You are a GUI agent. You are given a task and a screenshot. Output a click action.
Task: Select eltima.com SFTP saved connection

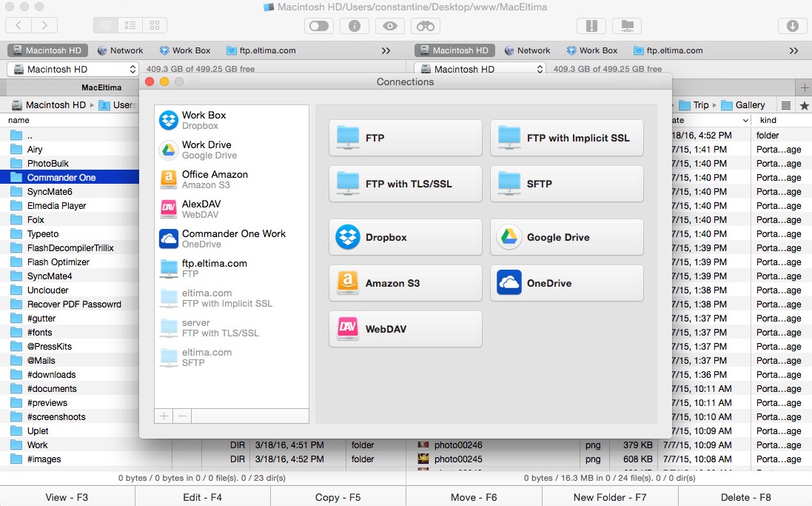(x=232, y=357)
